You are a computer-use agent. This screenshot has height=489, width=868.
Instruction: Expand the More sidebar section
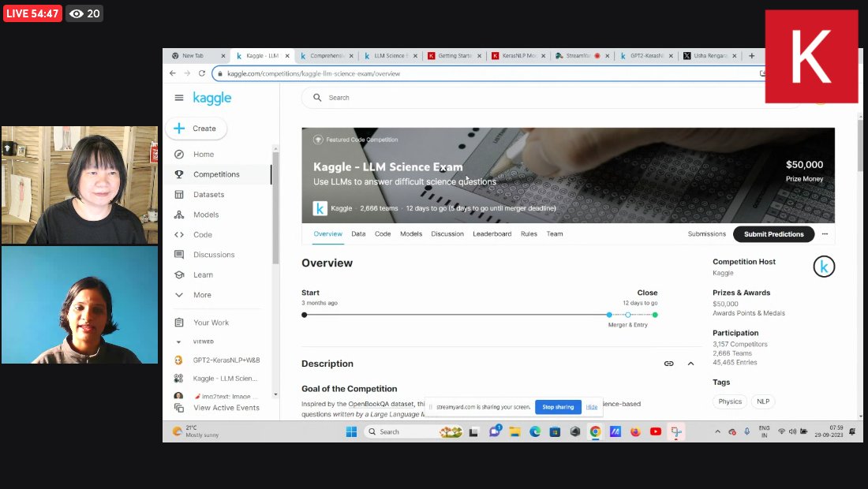click(202, 295)
